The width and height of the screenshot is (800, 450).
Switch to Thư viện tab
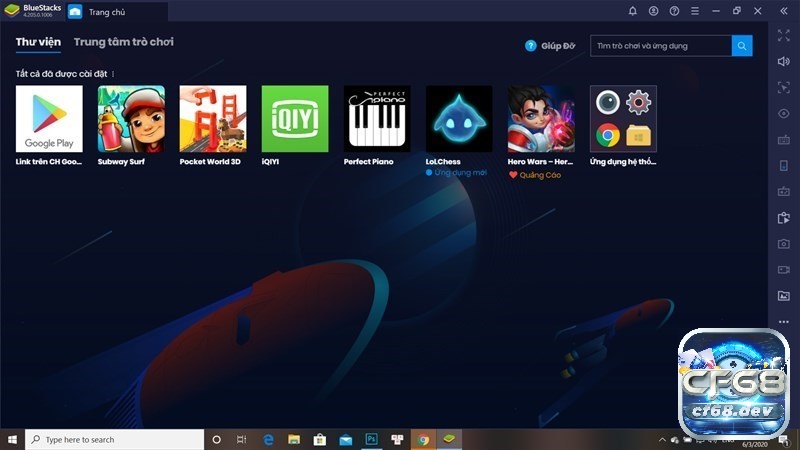[38, 42]
